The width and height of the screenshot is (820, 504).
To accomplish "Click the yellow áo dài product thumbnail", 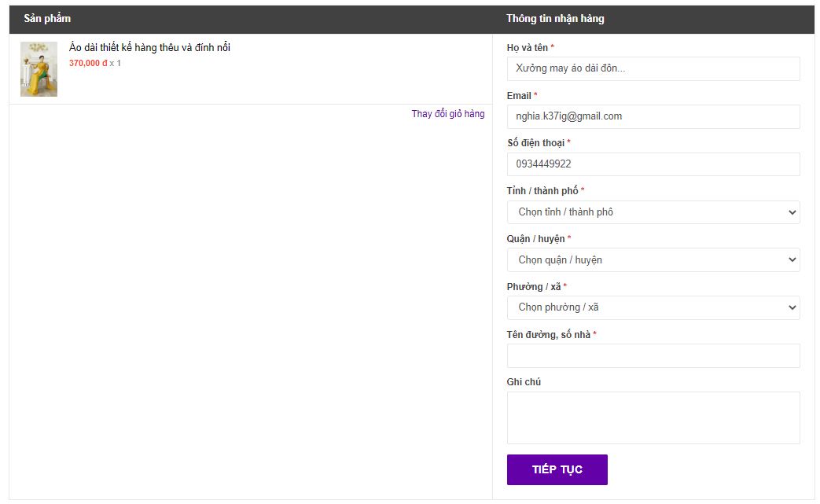I will click(x=39, y=69).
